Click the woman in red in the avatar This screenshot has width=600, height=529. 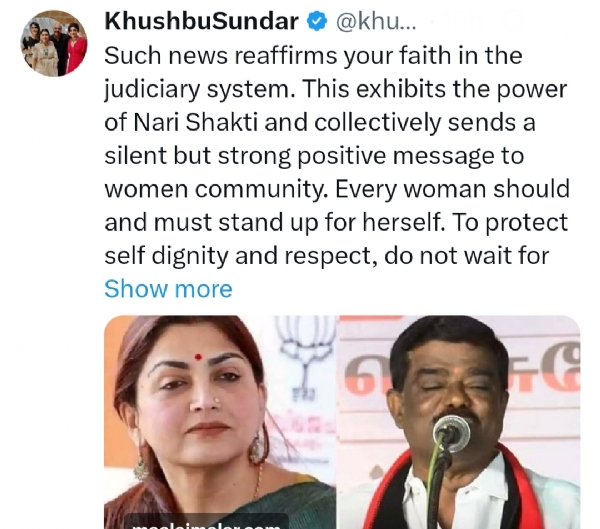pyautogui.click(x=77, y=48)
